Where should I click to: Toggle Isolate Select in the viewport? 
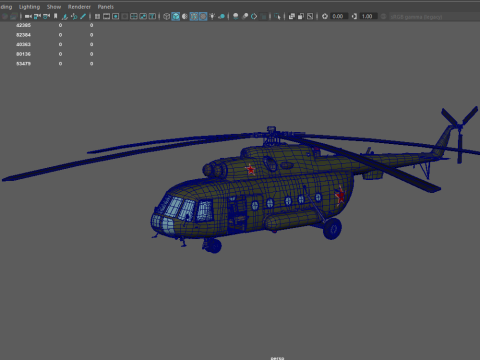[277, 16]
